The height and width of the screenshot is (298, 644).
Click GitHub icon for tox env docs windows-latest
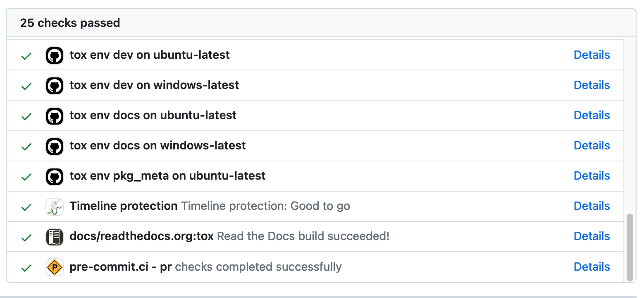[54, 146]
